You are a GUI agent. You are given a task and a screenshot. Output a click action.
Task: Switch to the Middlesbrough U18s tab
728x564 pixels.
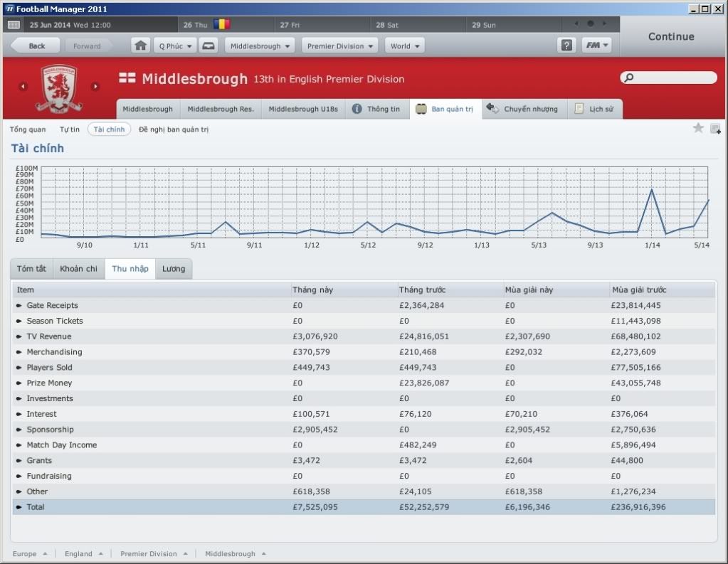coord(303,109)
